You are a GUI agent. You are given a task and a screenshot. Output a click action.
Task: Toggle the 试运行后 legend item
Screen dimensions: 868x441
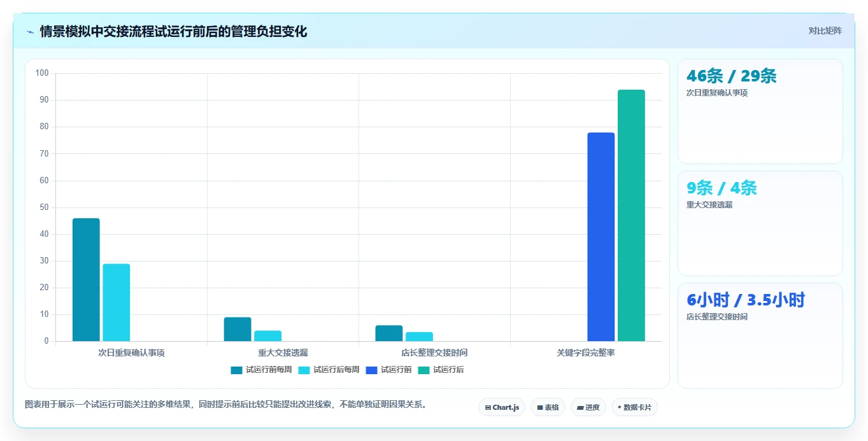(x=441, y=370)
